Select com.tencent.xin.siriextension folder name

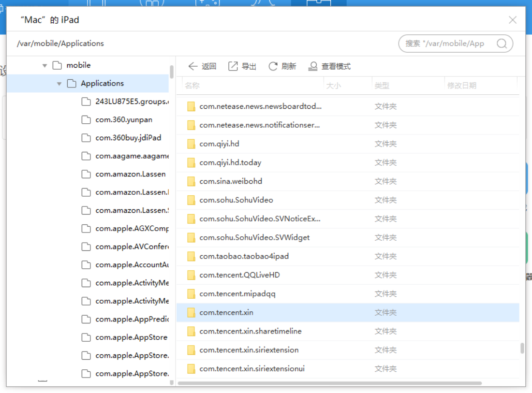tap(249, 350)
